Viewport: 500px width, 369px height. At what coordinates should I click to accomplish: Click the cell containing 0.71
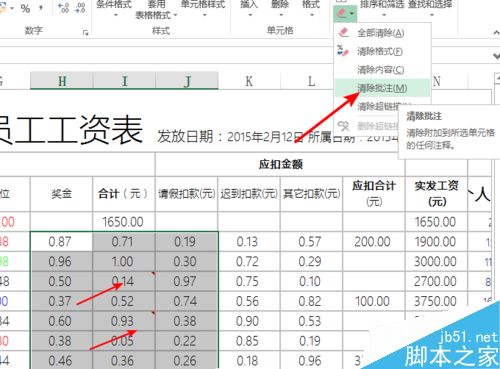tap(124, 242)
